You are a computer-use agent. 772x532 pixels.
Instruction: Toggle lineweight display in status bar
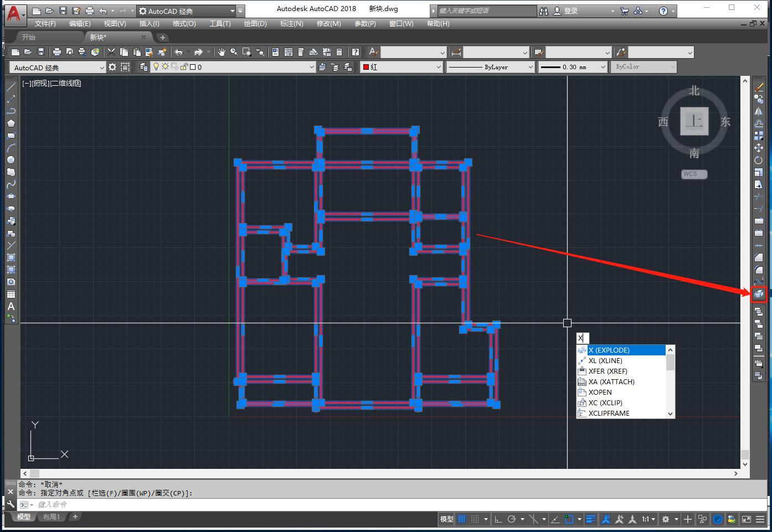[x=591, y=519]
